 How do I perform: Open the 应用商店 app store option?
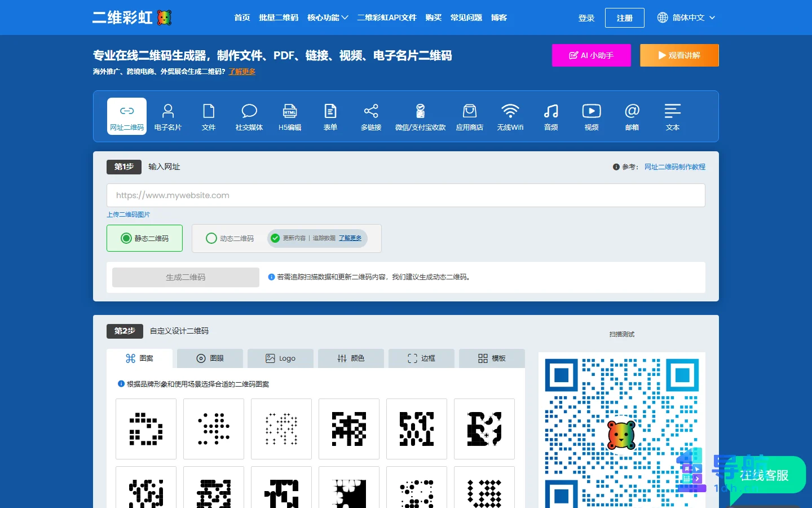470,116
